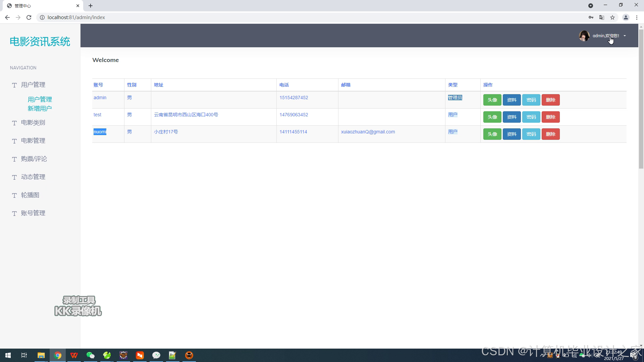Select 新增用户 submenu item
Viewport: 644px width, 362px height.
click(x=40, y=109)
